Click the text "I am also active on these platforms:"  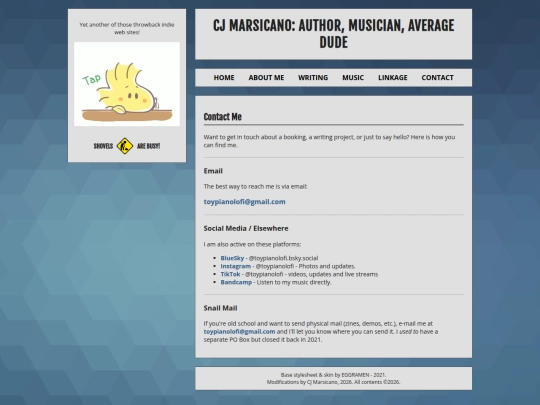tap(252, 245)
